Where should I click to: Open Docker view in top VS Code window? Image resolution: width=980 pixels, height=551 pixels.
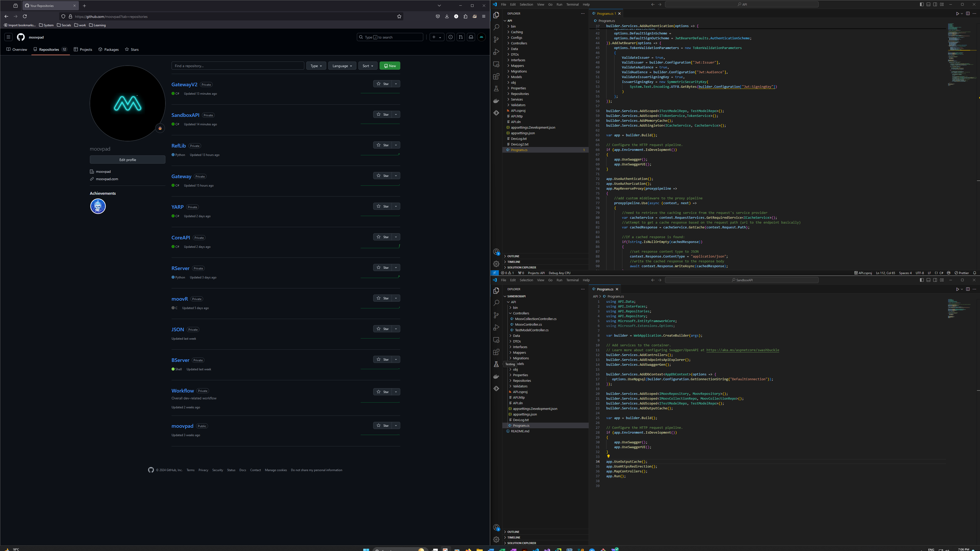click(x=496, y=101)
